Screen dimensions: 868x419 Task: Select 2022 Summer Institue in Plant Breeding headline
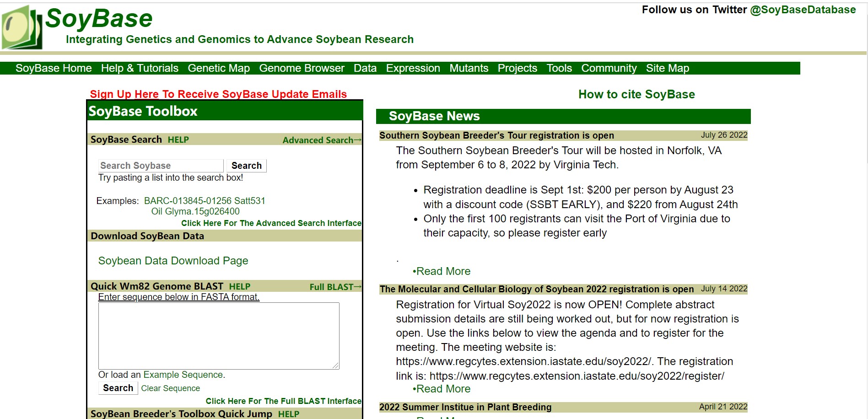[x=465, y=407]
